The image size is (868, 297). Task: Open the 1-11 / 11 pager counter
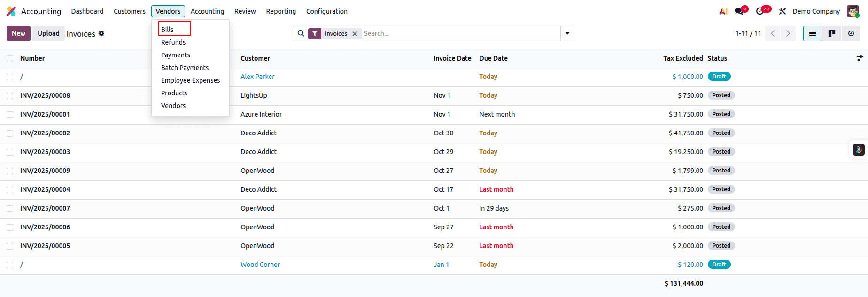[748, 33]
